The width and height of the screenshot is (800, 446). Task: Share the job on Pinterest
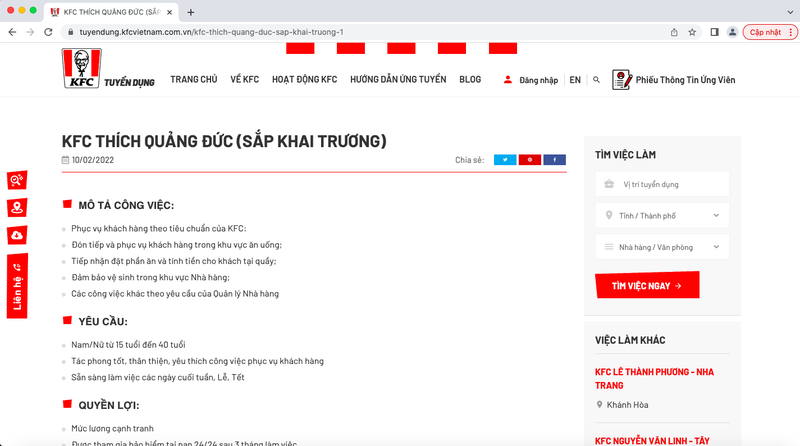(x=530, y=160)
